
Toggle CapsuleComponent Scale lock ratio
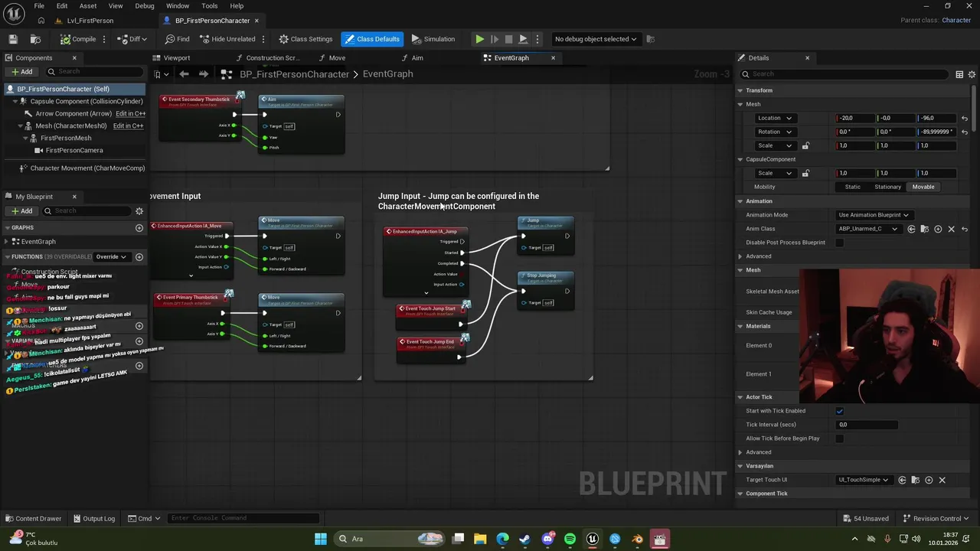tap(805, 173)
